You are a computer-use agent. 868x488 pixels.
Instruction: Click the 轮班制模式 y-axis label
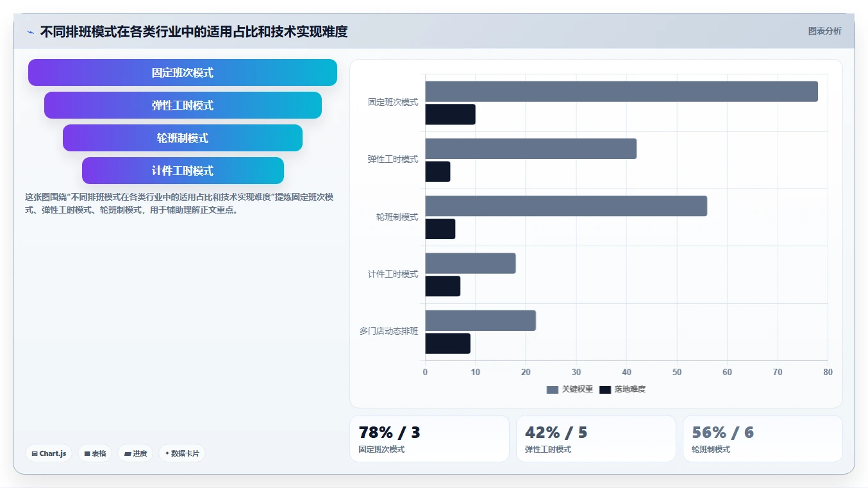[x=397, y=217]
